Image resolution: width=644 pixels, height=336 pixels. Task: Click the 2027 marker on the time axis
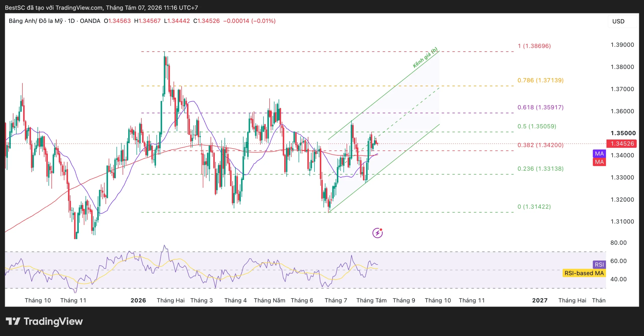tap(540, 300)
